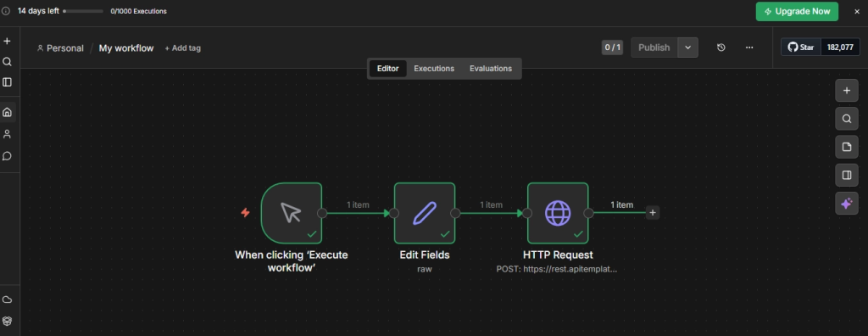868x336 pixels.
Task: Open the three-dot more options menu
Action: (749, 48)
